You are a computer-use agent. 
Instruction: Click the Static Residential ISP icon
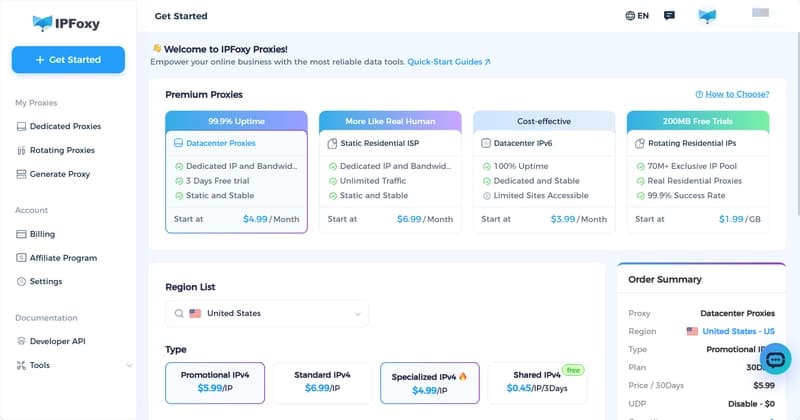(x=332, y=143)
